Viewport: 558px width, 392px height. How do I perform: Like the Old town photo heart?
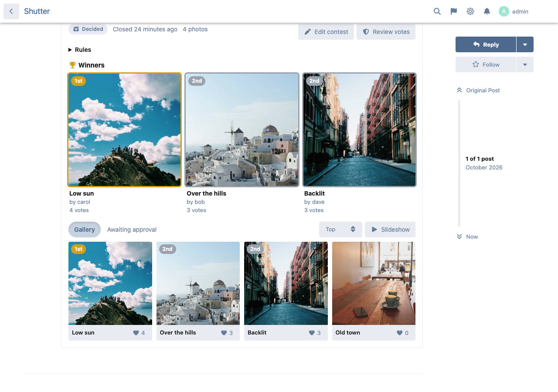[400, 333]
